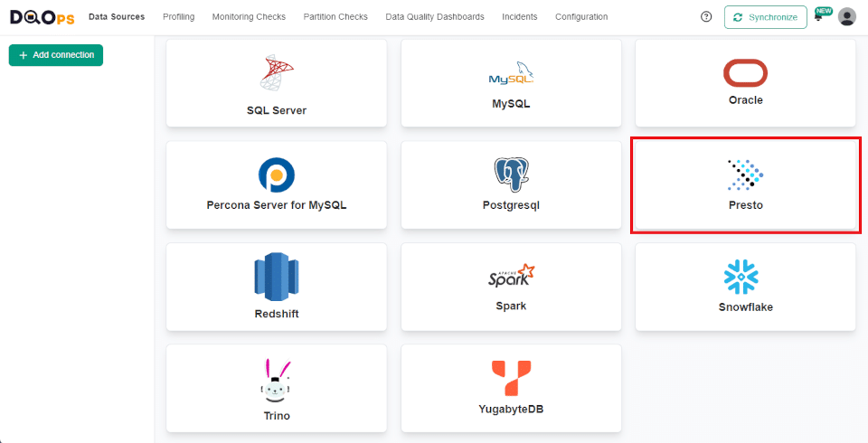This screenshot has height=443, width=868.
Task: Select the Spark label text
Action: click(x=511, y=306)
